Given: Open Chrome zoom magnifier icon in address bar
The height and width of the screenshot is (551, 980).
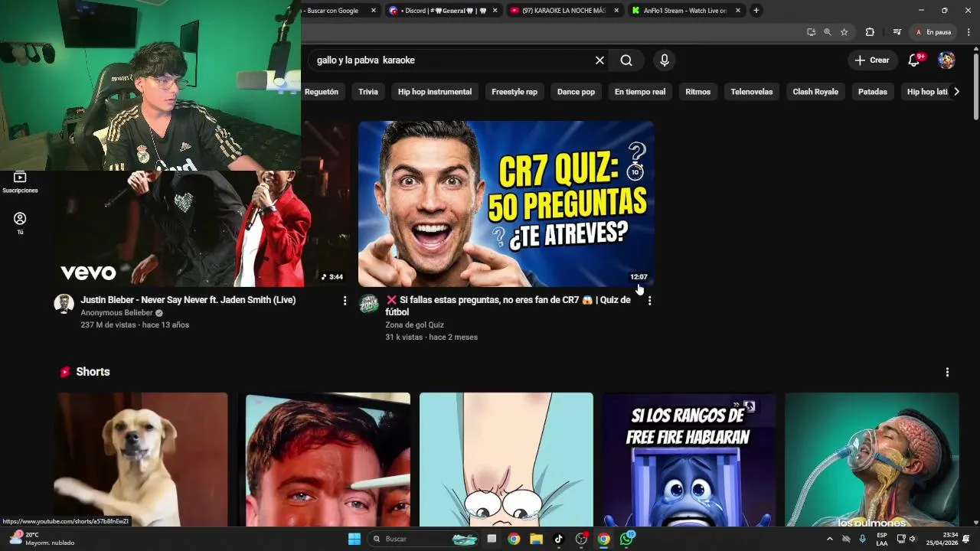Looking at the screenshot, I should (x=828, y=32).
